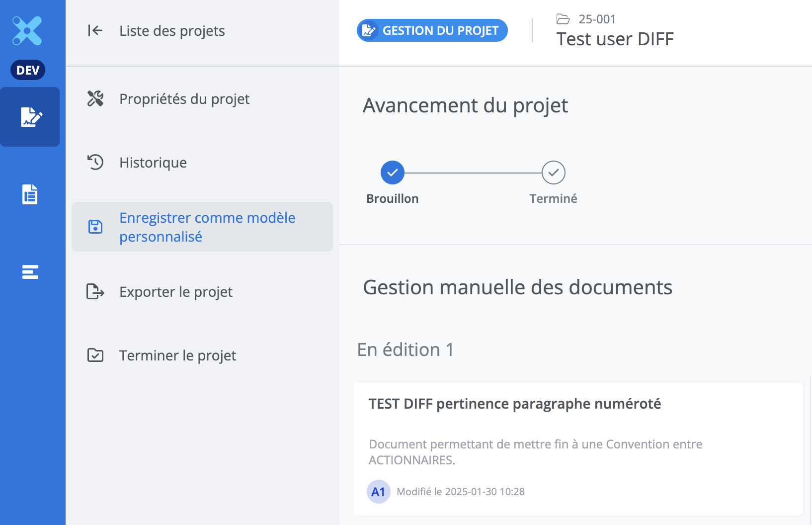Open the TEST DIFF pertinence document card
The height and width of the screenshot is (525, 812).
[x=514, y=404]
